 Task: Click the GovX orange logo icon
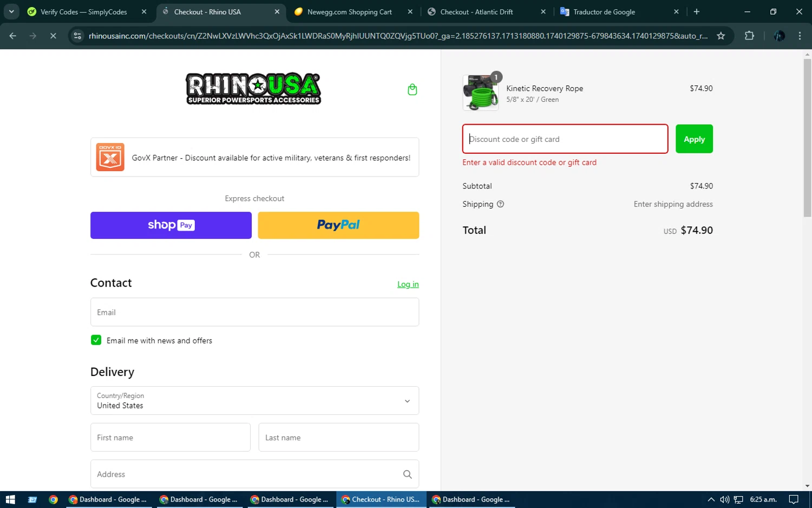[x=110, y=157]
